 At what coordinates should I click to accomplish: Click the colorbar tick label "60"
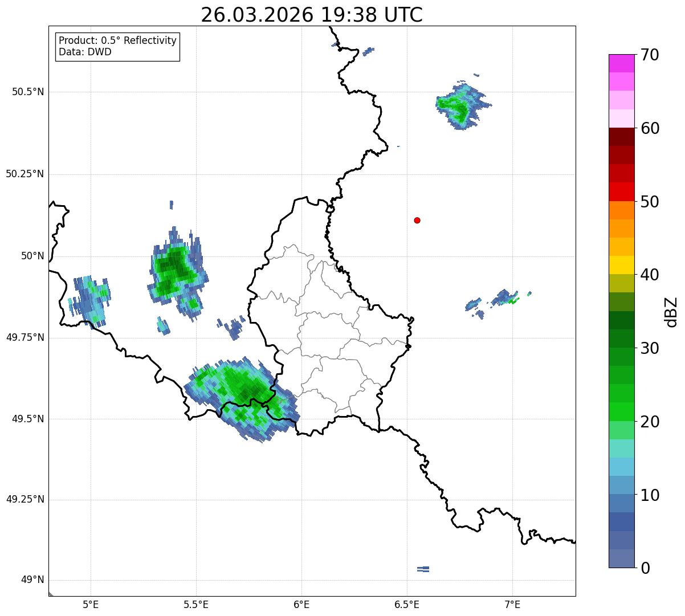pos(650,128)
